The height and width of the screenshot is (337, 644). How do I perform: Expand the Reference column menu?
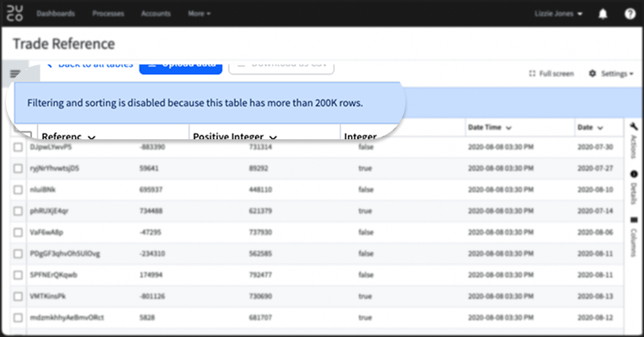(91, 137)
